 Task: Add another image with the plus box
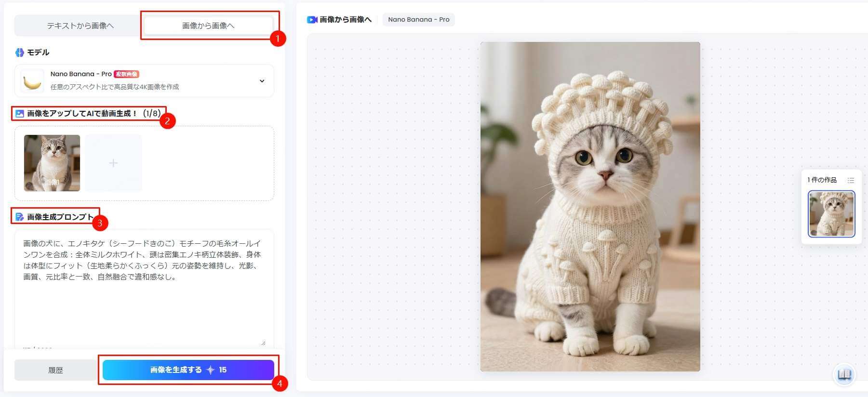[x=113, y=163]
